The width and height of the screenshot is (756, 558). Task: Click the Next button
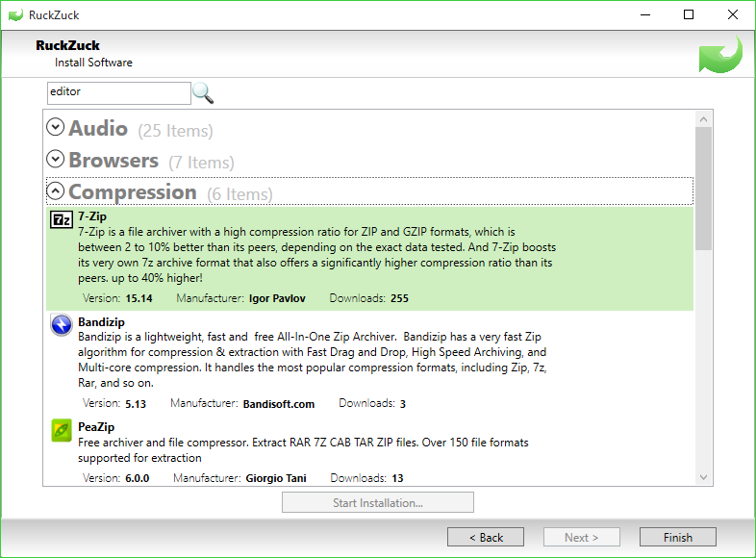[x=582, y=537]
